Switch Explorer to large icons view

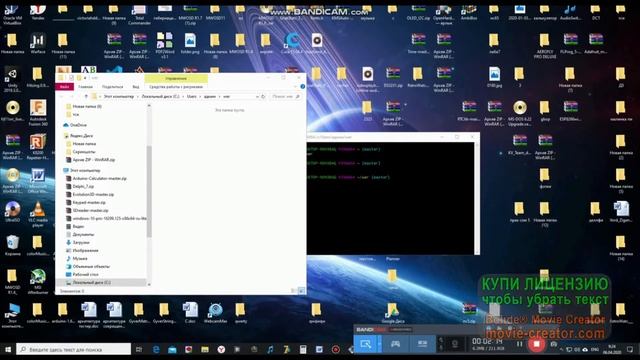click(301, 291)
